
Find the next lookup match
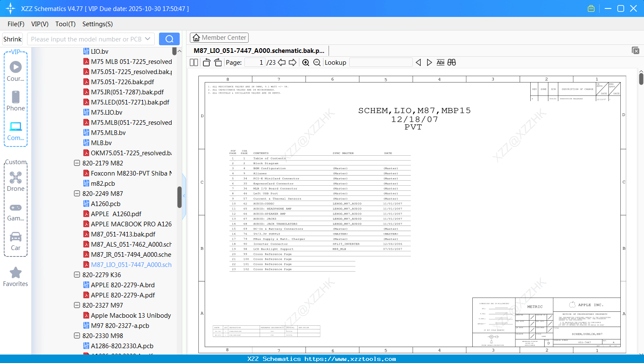429,63
